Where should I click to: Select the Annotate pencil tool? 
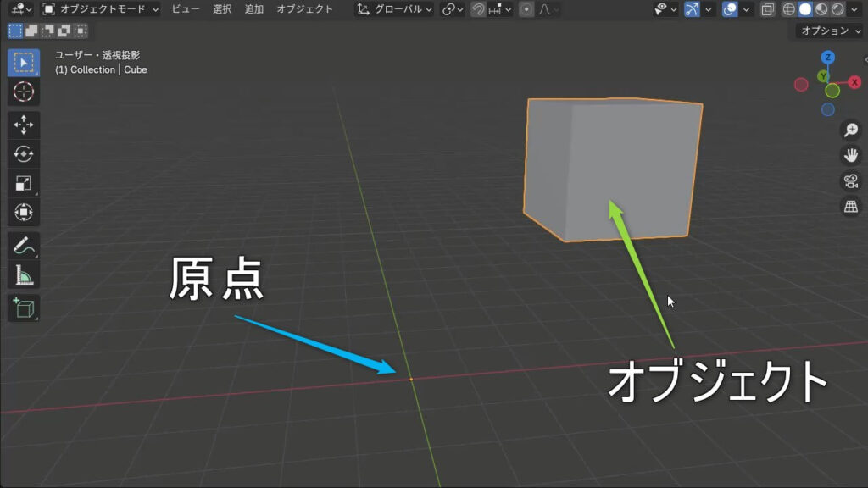23,246
